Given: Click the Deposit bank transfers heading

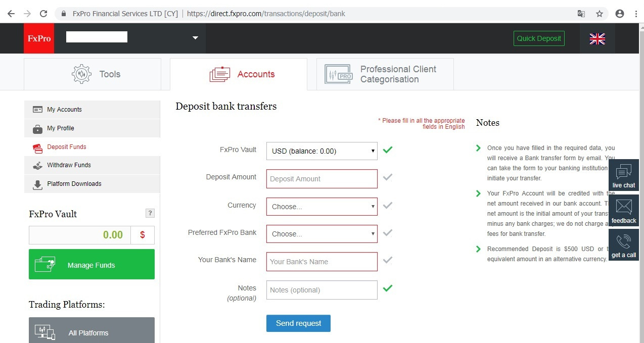Looking at the screenshot, I should coord(226,106).
